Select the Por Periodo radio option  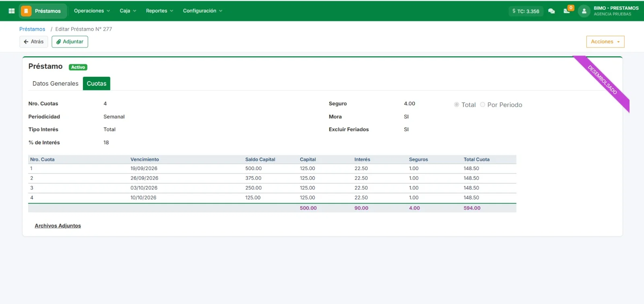pyautogui.click(x=482, y=105)
